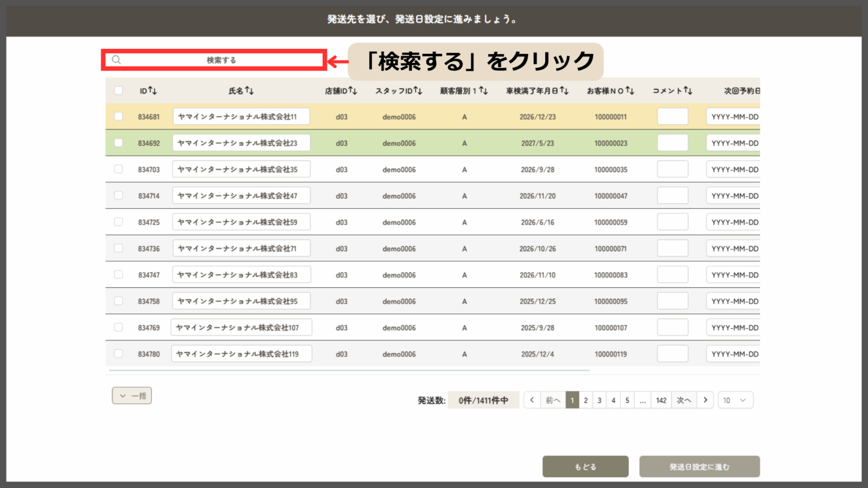The width and height of the screenshot is (868, 488).
Task: Sort by 車検満了年月日 column arrows
Action: [x=564, y=91]
